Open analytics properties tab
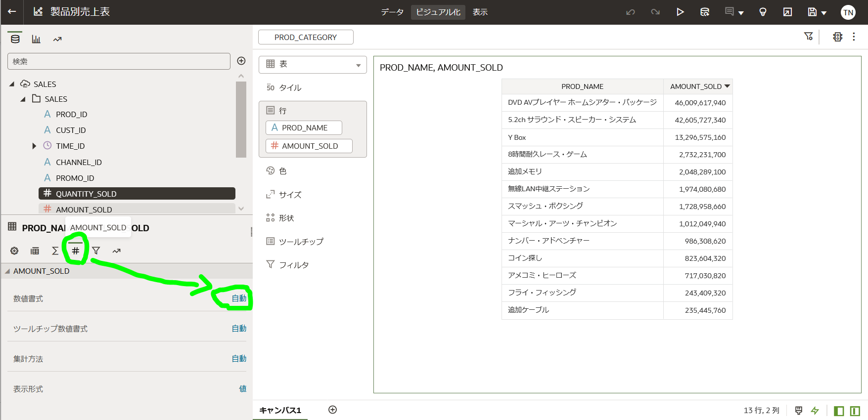 click(116, 251)
